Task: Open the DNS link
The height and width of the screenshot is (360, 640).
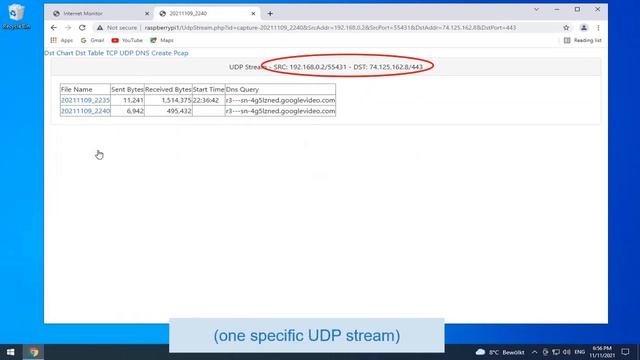Action: tap(142, 53)
